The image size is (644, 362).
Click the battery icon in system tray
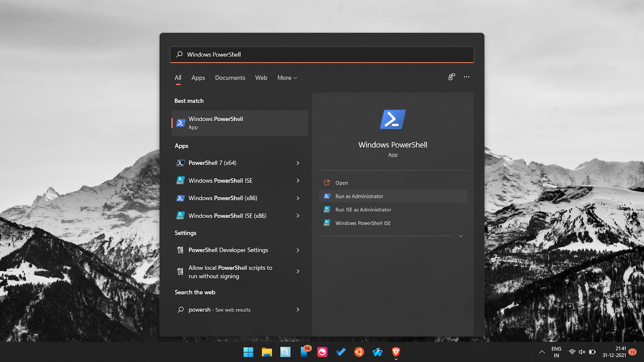(x=592, y=352)
